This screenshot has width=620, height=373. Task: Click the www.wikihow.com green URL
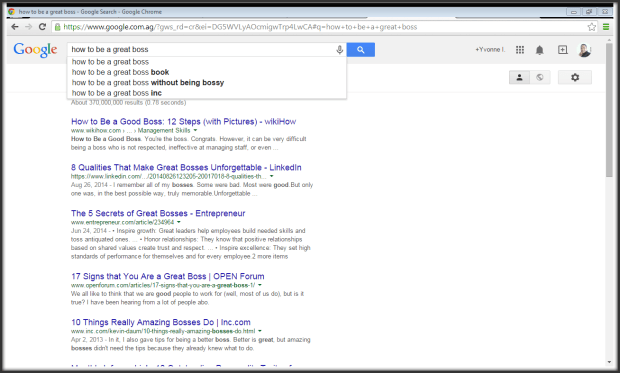[x=96, y=131]
